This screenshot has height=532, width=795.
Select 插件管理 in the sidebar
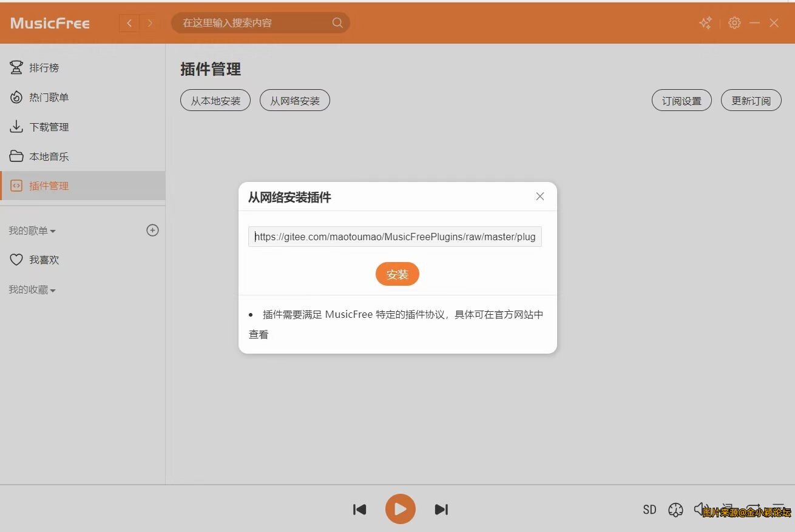(x=83, y=186)
